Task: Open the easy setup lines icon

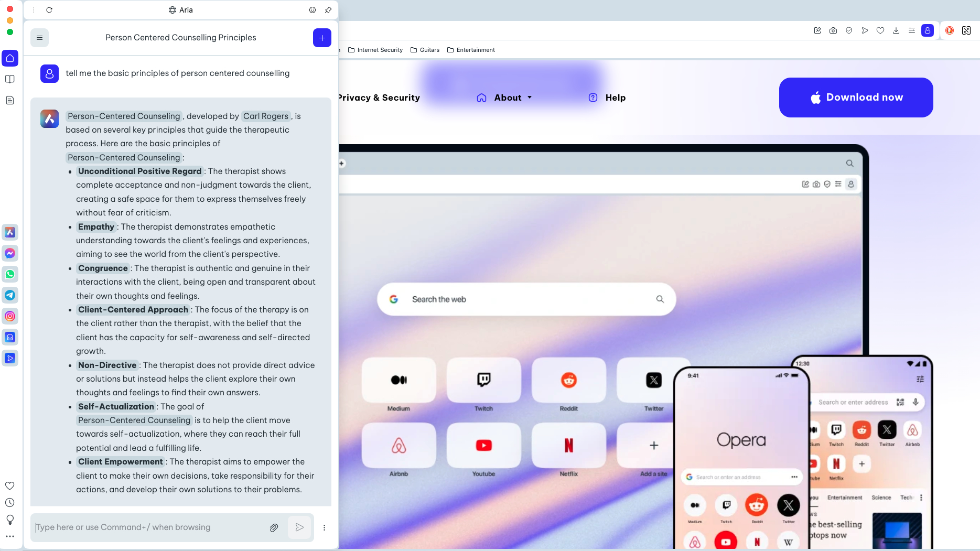Action: pos(912,30)
